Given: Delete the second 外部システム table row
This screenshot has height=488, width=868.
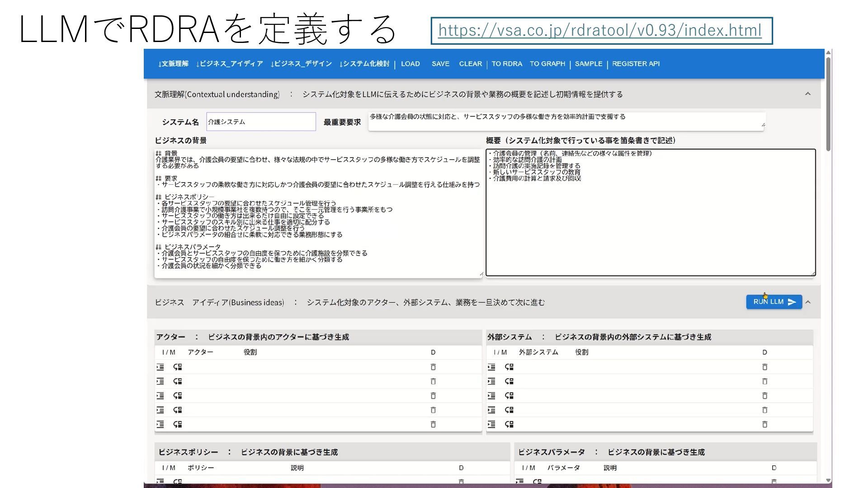Looking at the screenshot, I should pyautogui.click(x=765, y=381).
